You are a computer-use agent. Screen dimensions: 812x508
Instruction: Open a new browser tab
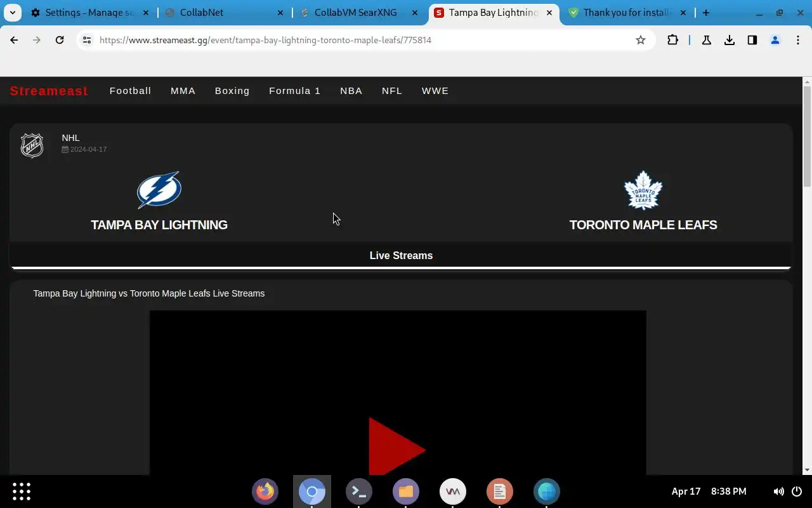point(705,13)
